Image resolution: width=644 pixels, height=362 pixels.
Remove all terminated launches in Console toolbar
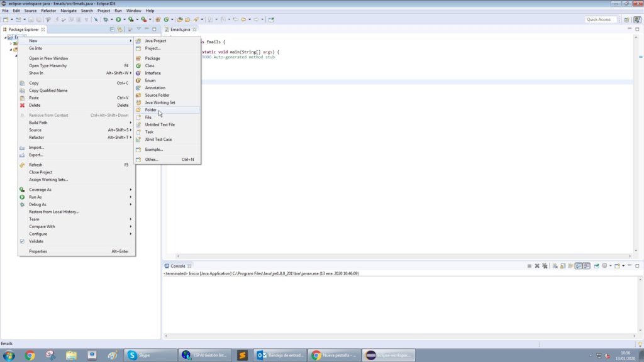tap(545, 265)
